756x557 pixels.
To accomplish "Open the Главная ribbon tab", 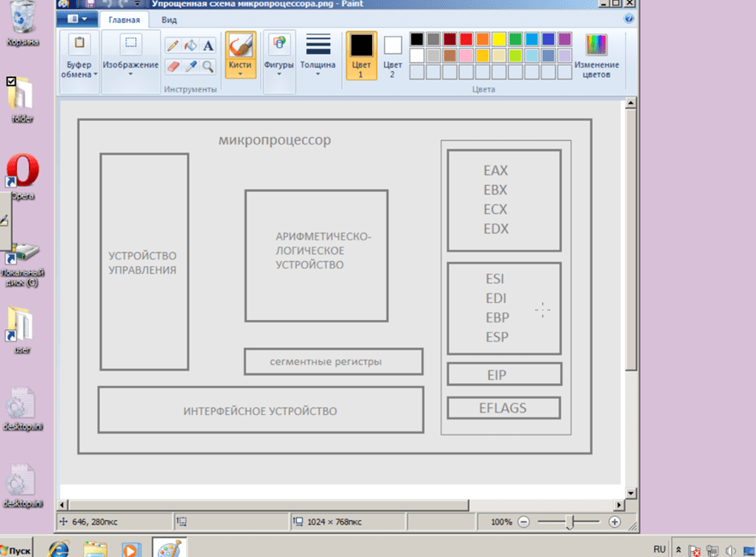I will click(124, 19).
